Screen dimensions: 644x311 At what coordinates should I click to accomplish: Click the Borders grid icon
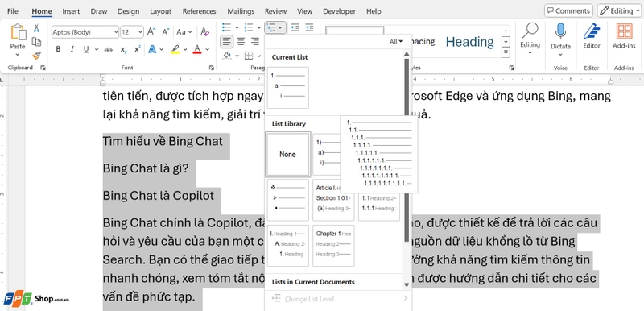coord(249,55)
